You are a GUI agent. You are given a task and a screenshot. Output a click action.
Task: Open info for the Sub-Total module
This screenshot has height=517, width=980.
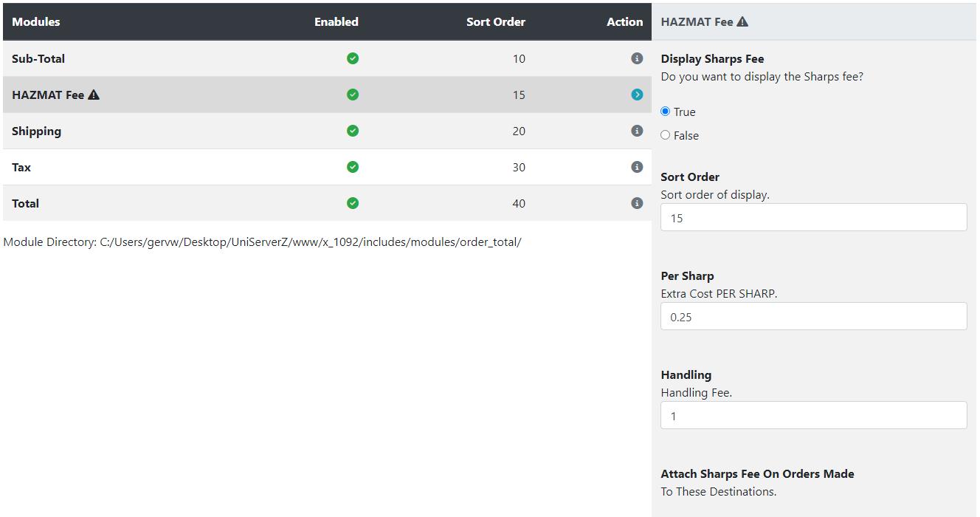637,58
